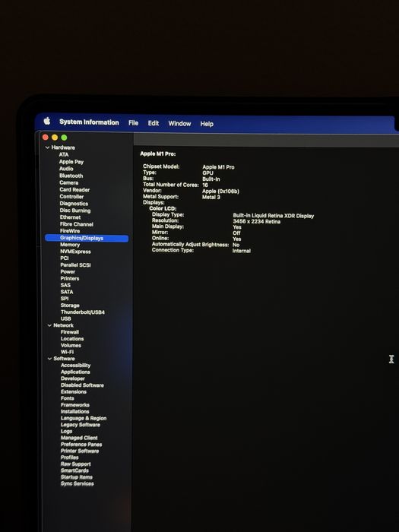Select SAS in the sidebar
Image resolution: width=399 pixels, height=532 pixels.
pos(65,285)
